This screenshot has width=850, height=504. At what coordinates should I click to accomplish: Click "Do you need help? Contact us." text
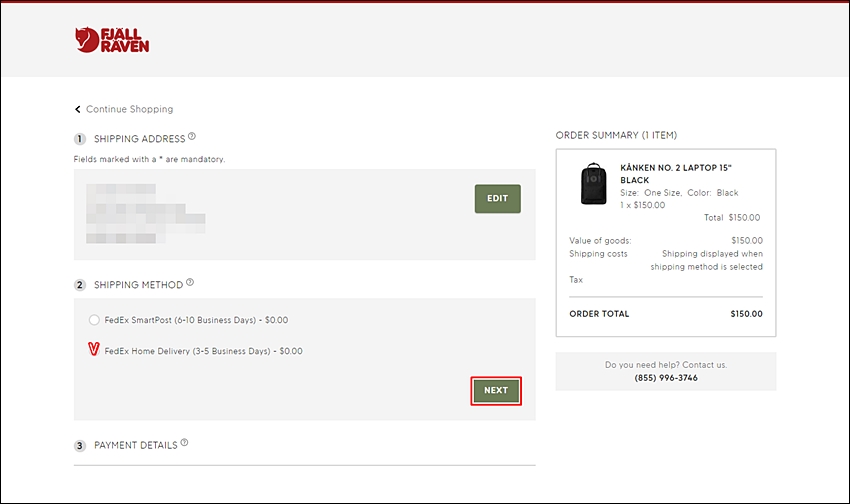coord(666,365)
